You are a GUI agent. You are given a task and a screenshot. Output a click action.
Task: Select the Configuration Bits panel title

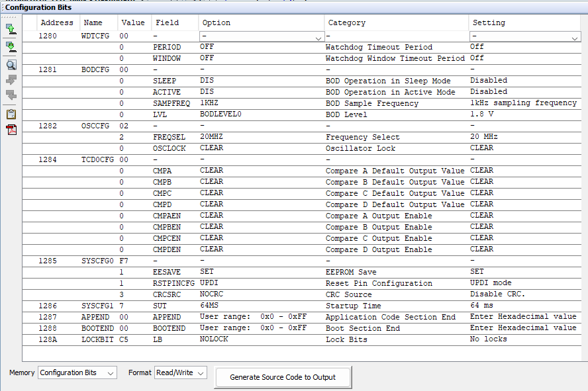[x=38, y=7]
